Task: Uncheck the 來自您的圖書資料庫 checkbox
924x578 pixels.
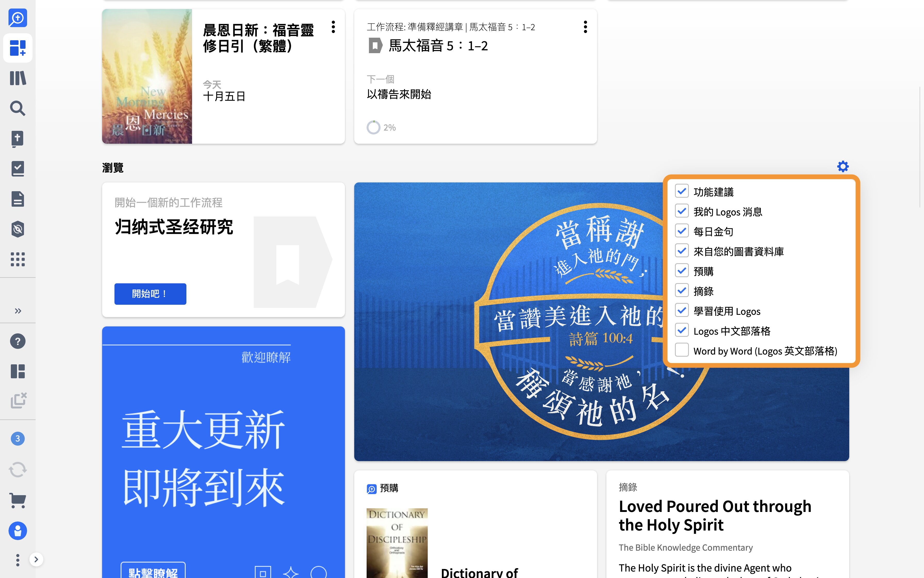Action: click(x=682, y=251)
